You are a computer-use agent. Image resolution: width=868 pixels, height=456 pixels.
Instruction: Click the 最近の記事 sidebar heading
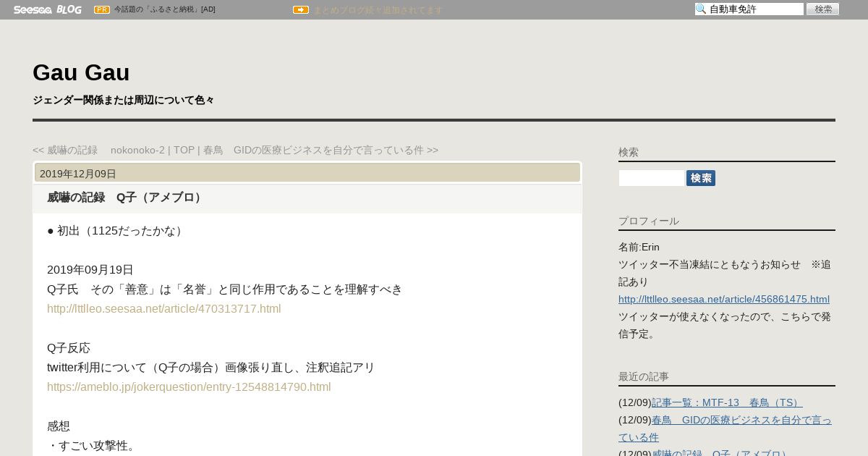(x=644, y=376)
